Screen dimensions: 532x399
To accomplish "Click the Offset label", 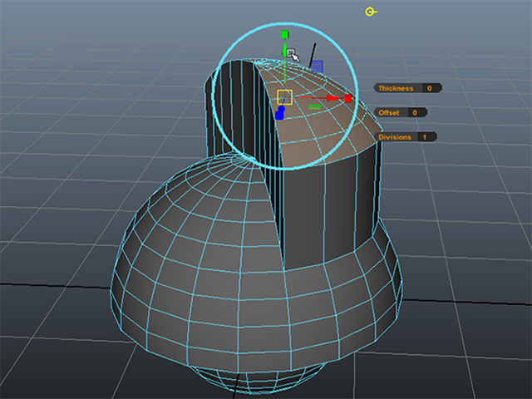I will tap(388, 113).
